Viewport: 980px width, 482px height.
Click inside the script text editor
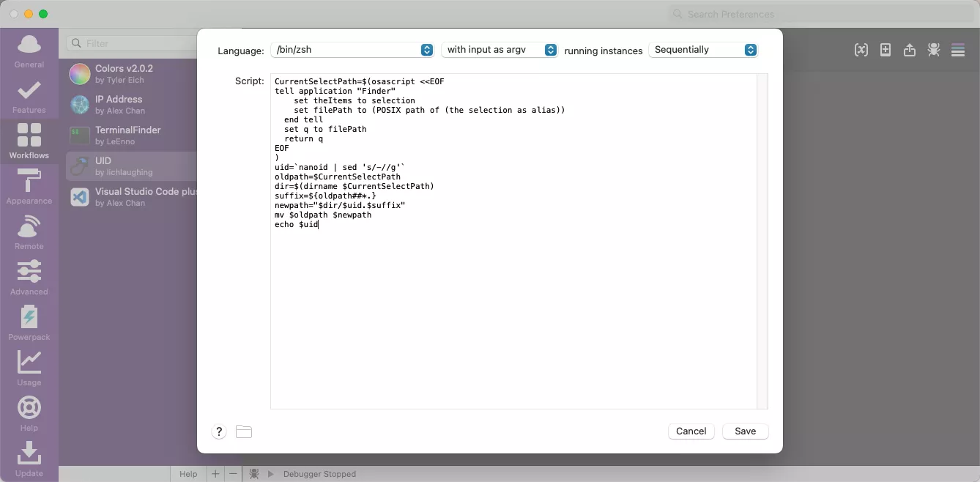click(513, 308)
